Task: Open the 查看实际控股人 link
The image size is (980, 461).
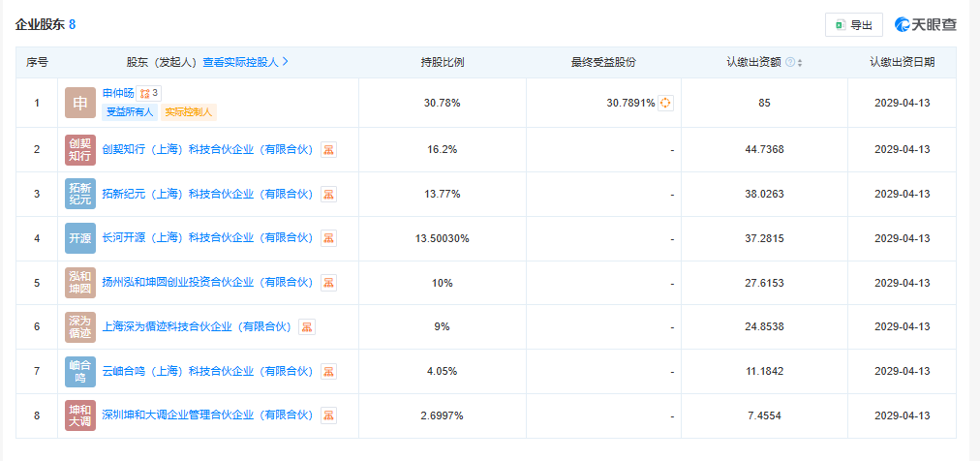Action: tap(245, 62)
